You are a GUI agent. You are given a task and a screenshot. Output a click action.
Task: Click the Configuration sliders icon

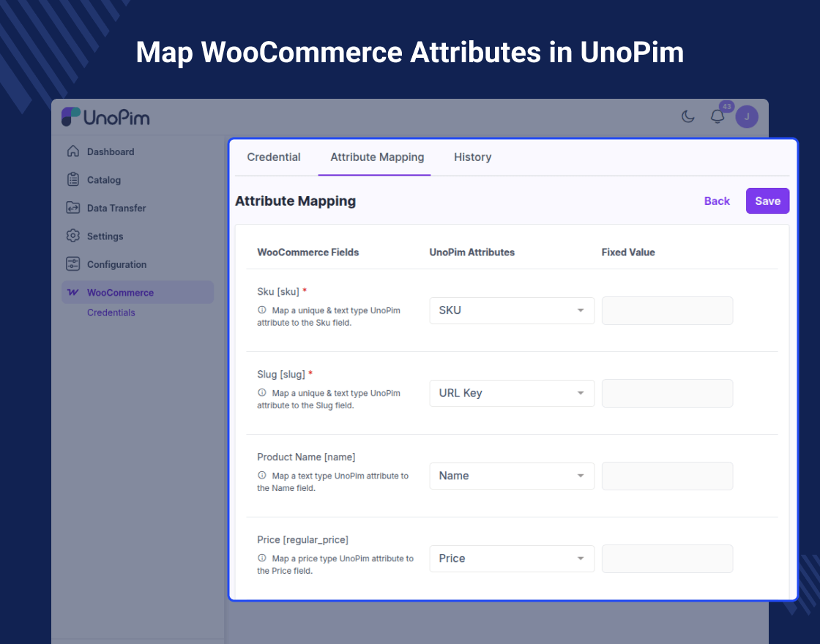point(73,264)
